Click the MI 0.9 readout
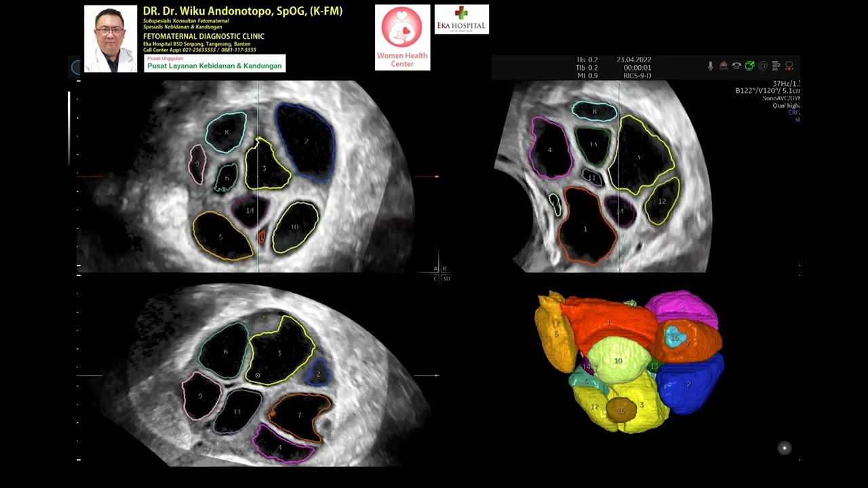 tap(587, 76)
